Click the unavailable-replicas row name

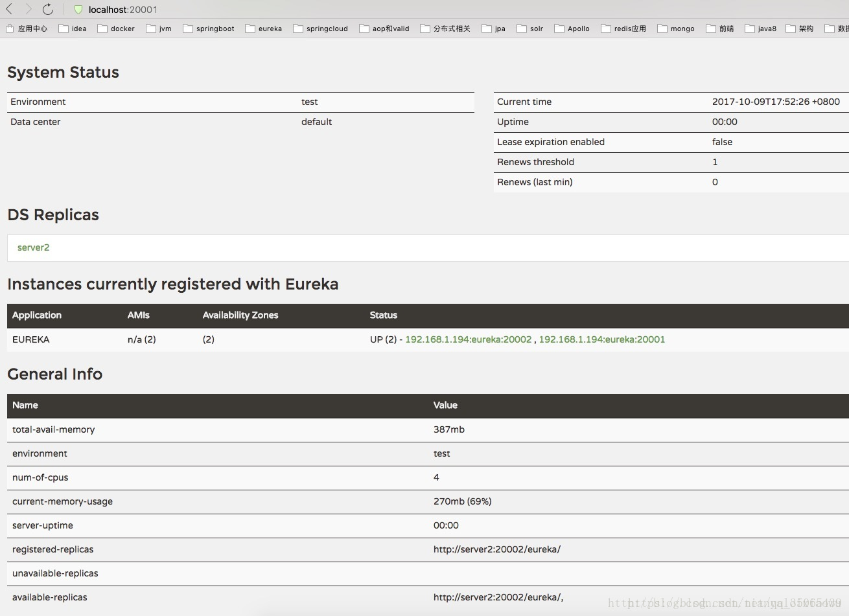click(x=55, y=573)
